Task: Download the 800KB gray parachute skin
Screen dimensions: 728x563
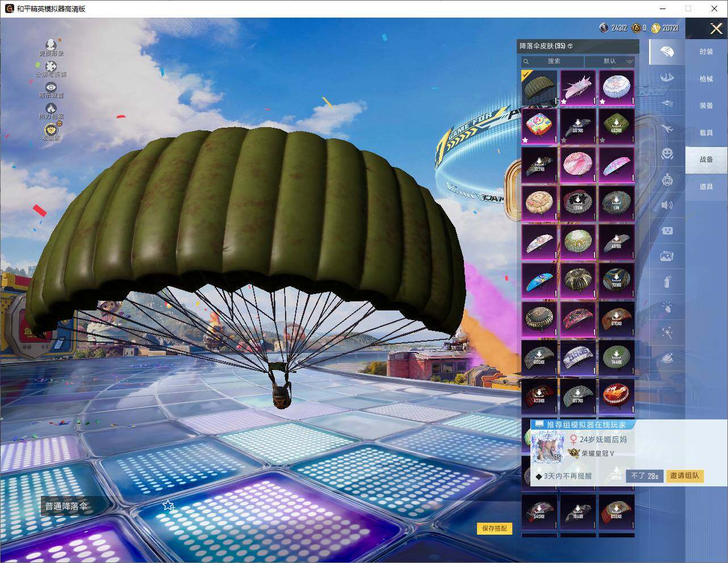Action: tap(539, 358)
